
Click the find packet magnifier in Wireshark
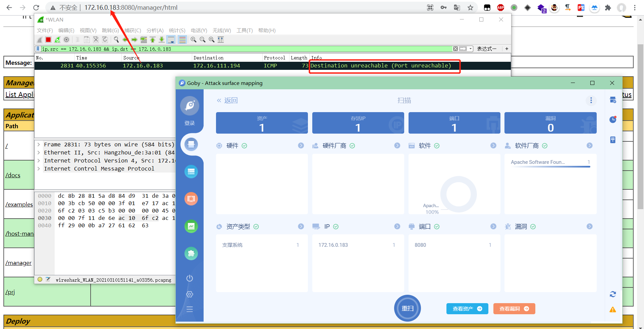[116, 40]
